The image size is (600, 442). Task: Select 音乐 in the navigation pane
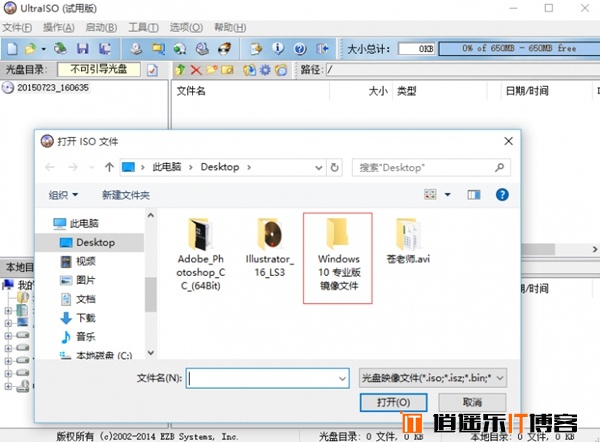[x=78, y=337]
